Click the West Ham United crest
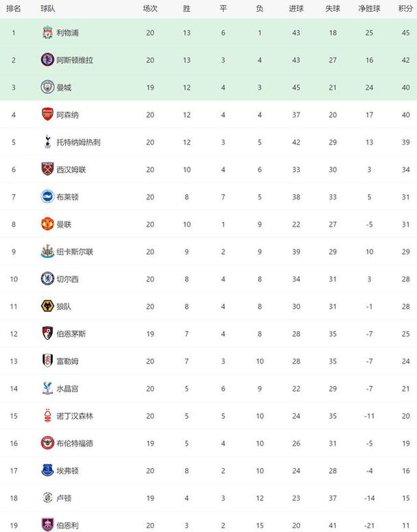 (x=47, y=169)
